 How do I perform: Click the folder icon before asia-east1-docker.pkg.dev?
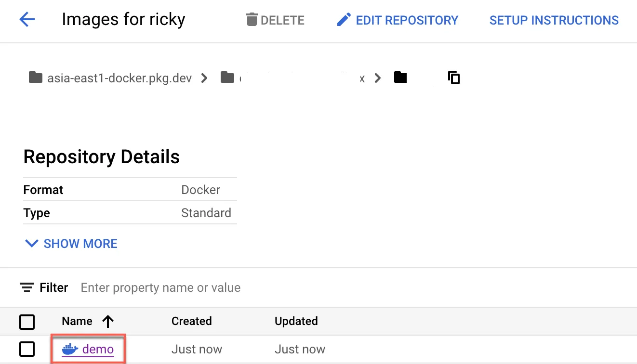[x=36, y=78]
